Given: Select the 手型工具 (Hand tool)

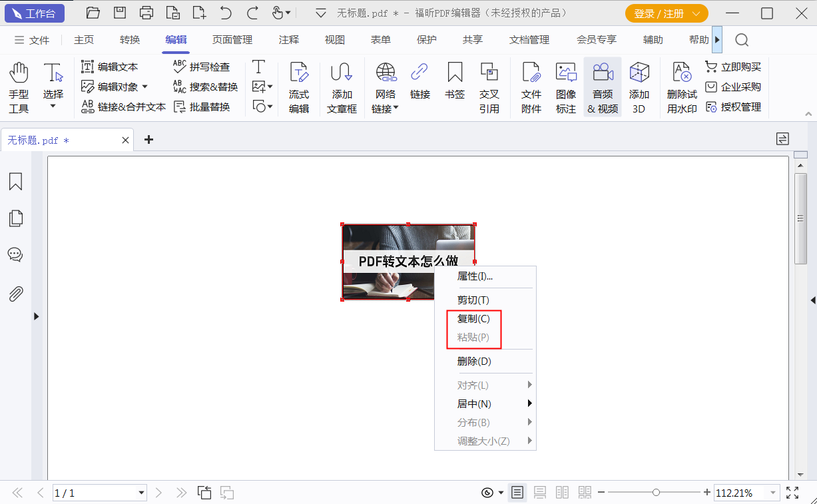Looking at the screenshot, I should coord(19,87).
